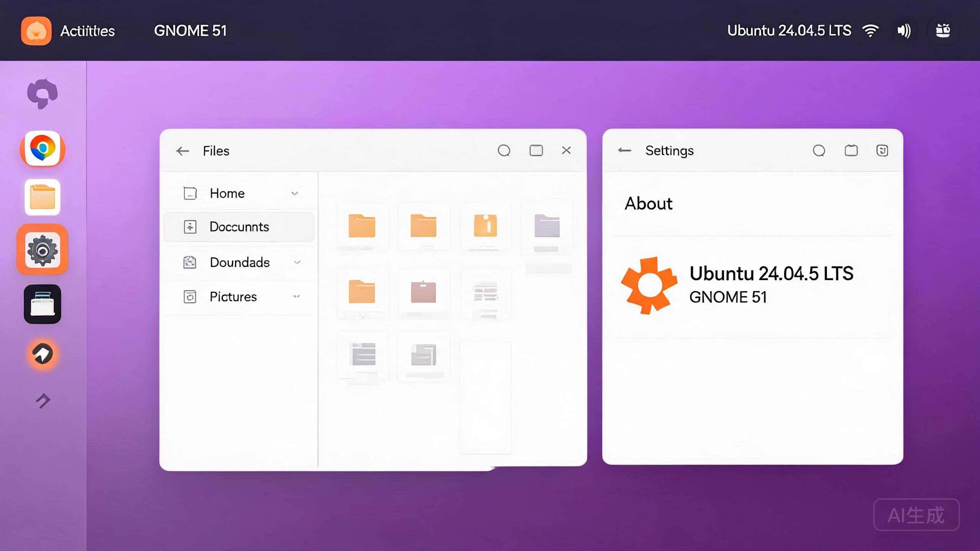Click the Ubuntu 24.04.5 LTS text in Settings
The width and height of the screenshot is (980, 551).
771,274
